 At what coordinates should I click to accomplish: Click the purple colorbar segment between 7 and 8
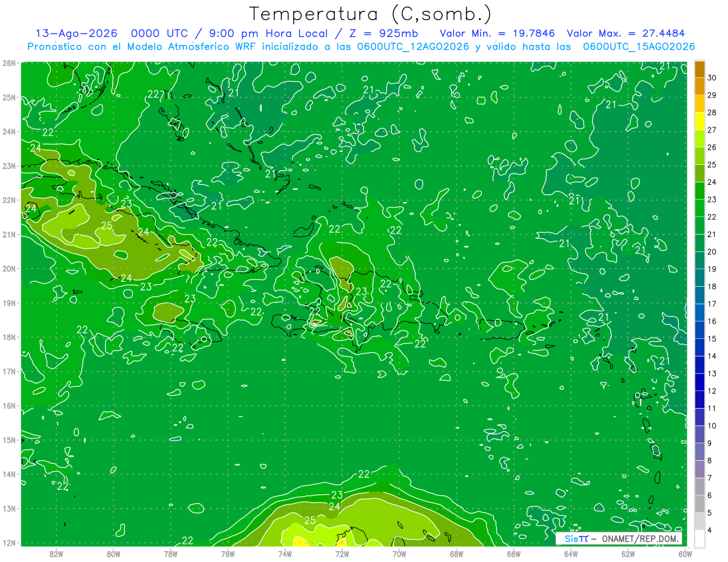pos(699,469)
